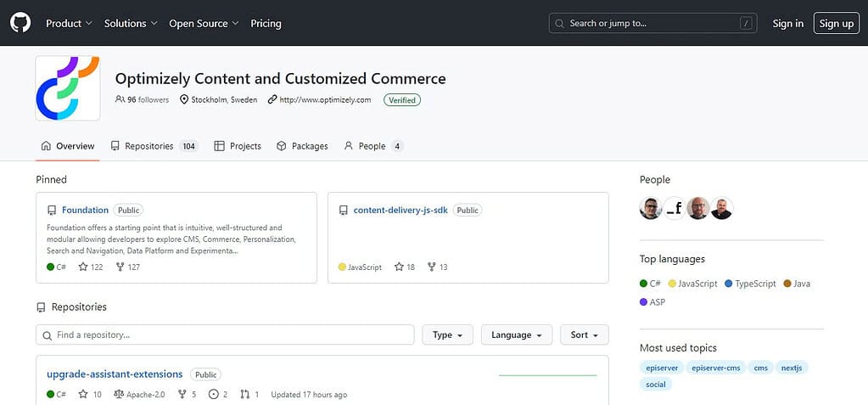
Task: Click the slash shortcut key icon in search
Action: 747,23
